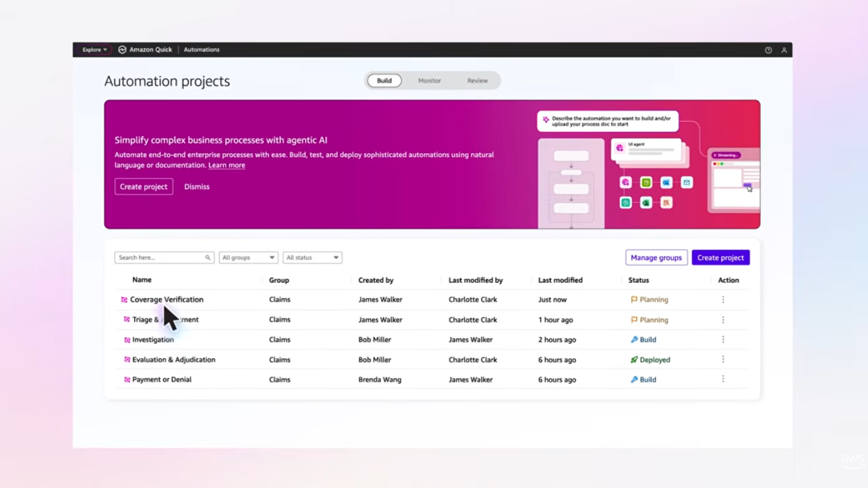Screen dimensions: 868x488
Task: Click the Last modified column header
Action: pos(560,280)
